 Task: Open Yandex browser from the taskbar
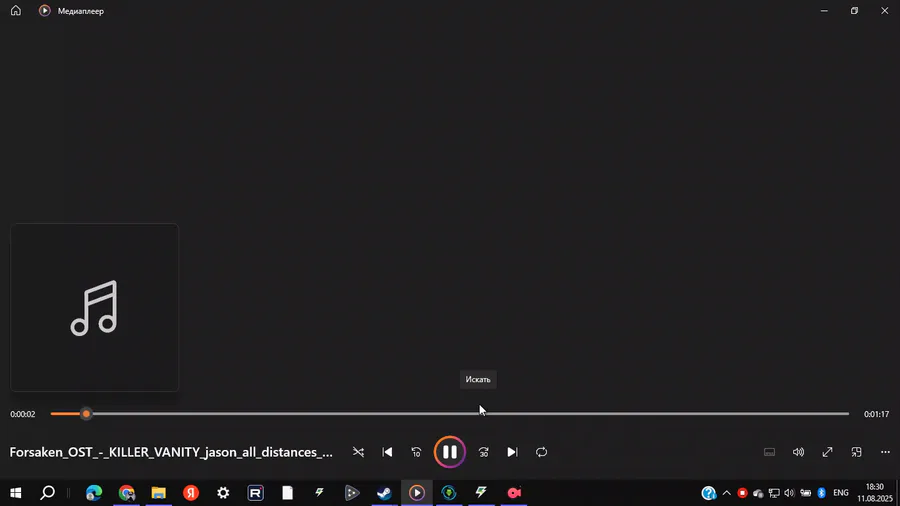191,493
